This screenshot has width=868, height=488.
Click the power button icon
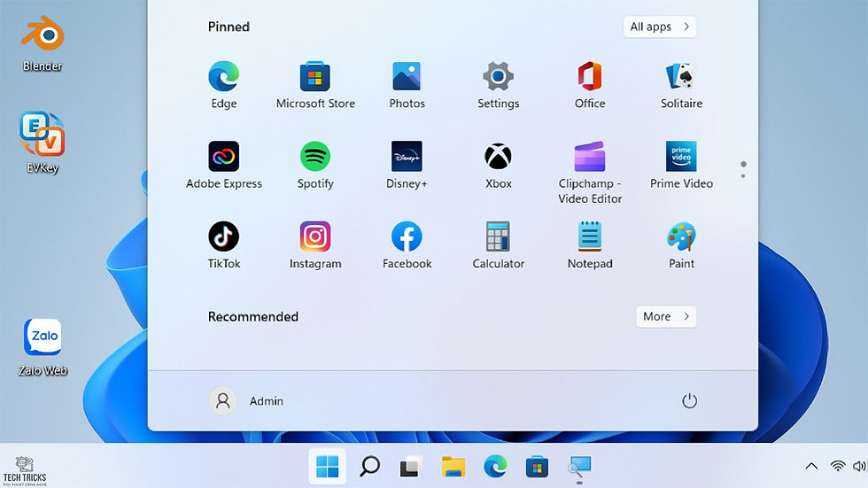pos(689,400)
